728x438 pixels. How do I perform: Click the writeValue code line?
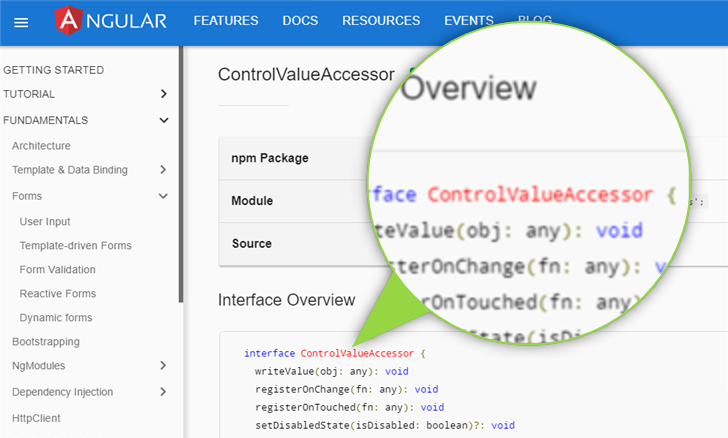332,372
